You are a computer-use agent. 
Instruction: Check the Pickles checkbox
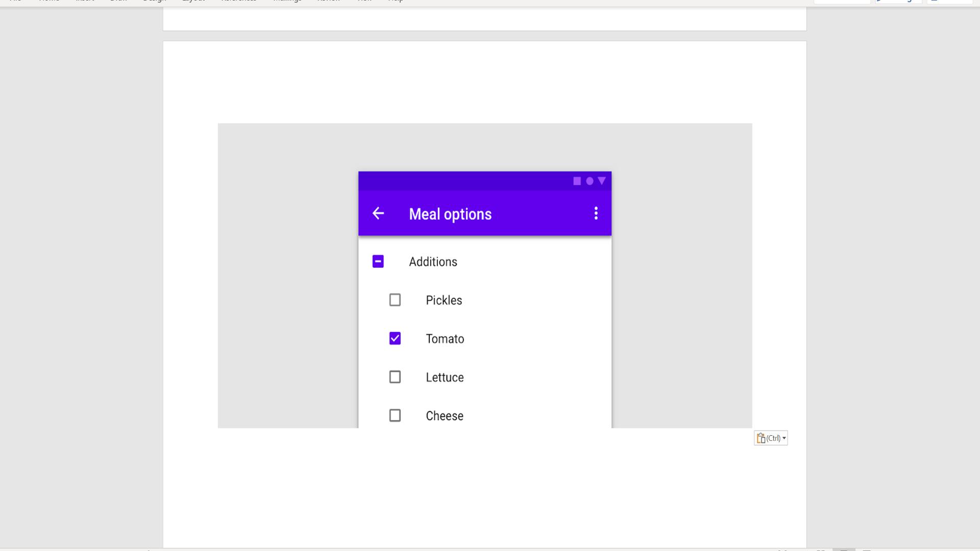pos(395,300)
